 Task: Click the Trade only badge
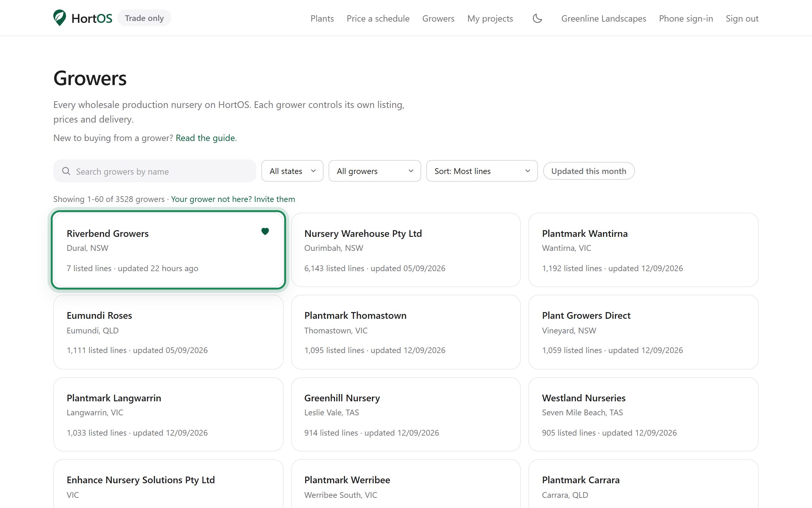pyautogui.click(x=144, y=18)
